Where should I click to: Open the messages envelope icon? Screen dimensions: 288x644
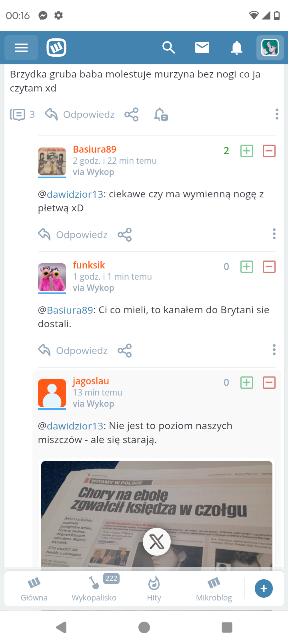click(x=202, y=48)
